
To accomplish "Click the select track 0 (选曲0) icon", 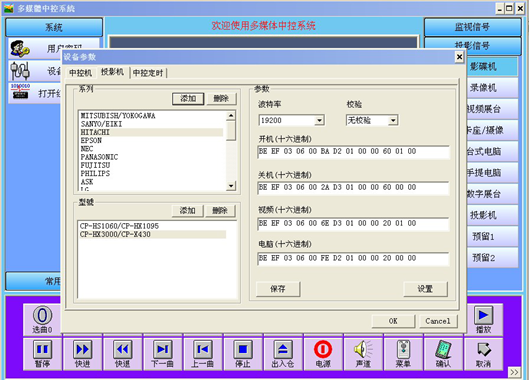I will (43, 315).
